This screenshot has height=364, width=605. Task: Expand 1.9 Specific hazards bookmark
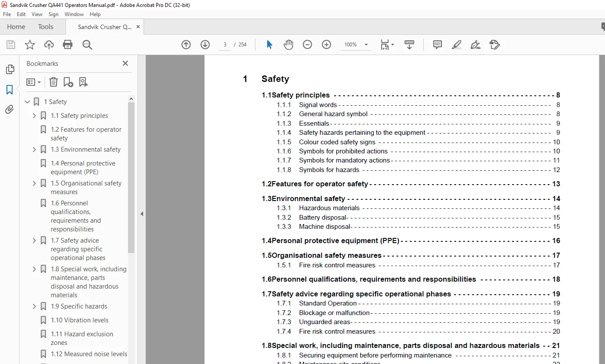tap(34, 306)
